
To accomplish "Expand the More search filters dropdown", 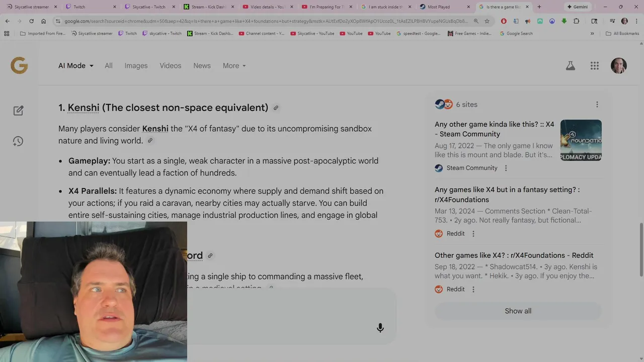I will tap(234, 66).
